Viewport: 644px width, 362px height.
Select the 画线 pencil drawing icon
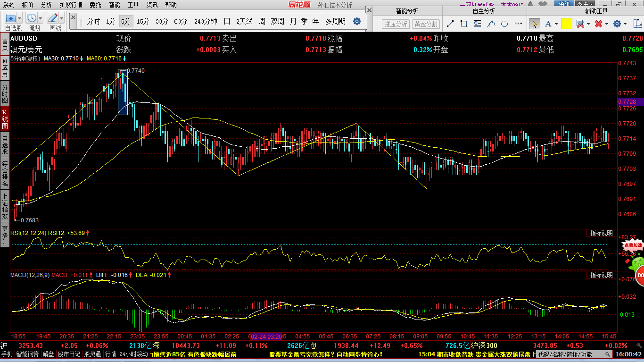[53, 18]
